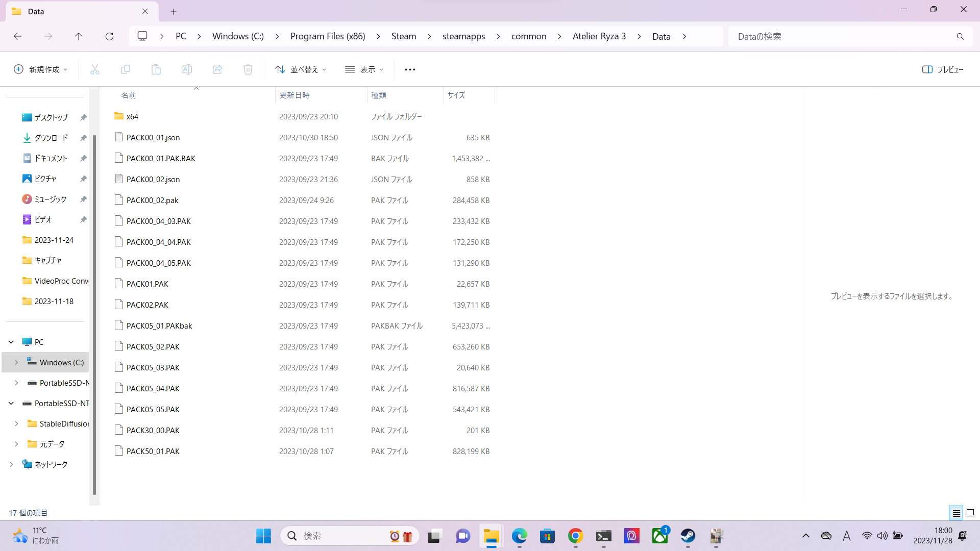The height and width of the screenshot is (551, 980).
Task: Toggle the Preview pane button
Action: (943, 69)
